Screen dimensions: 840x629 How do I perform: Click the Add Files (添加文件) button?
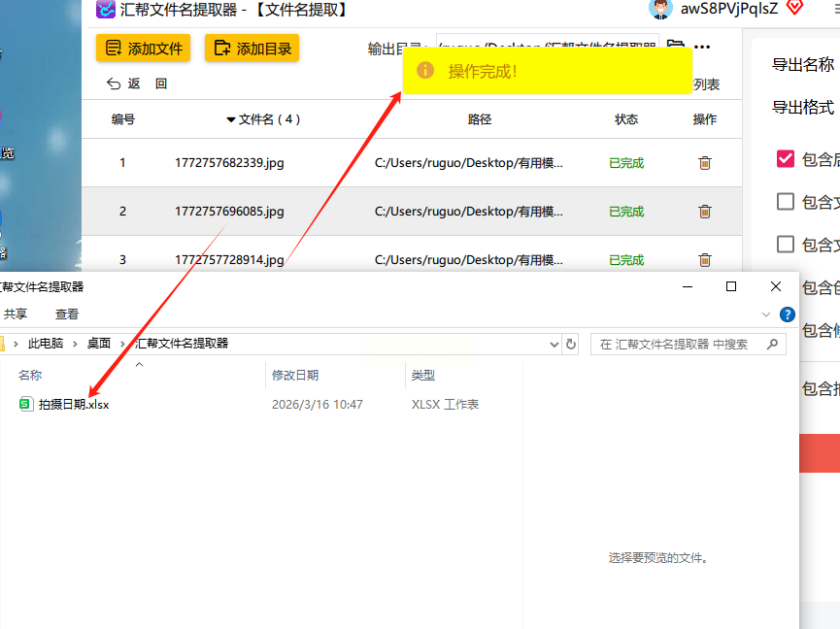[143, 49]
